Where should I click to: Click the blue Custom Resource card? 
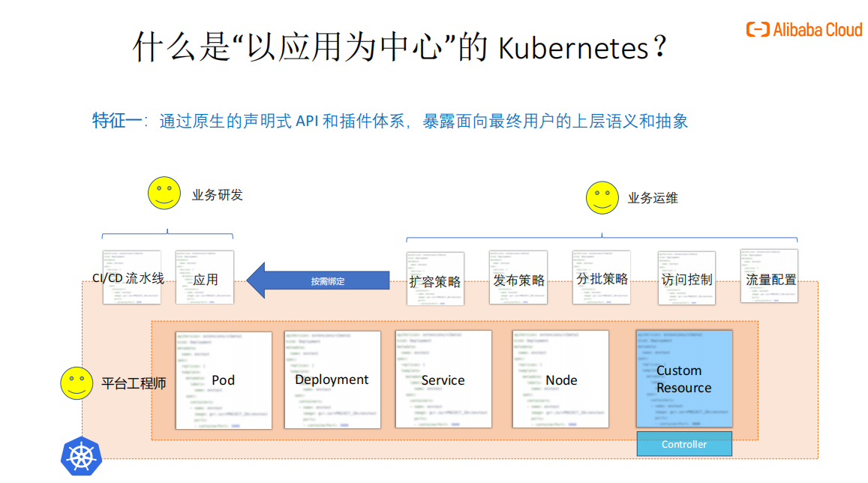(x=684, y=379)
